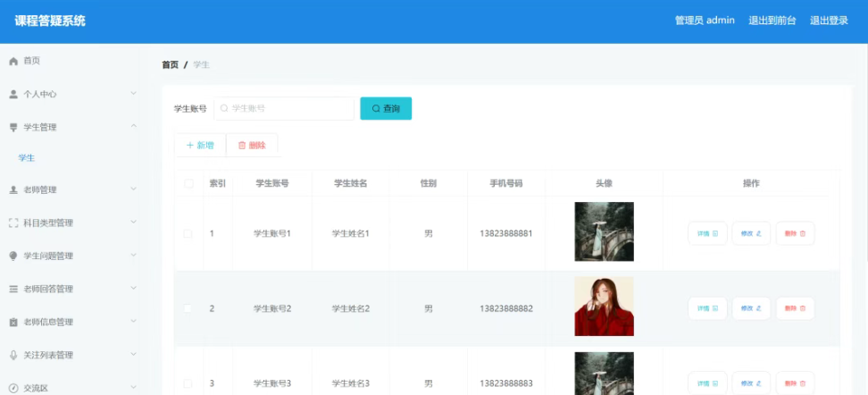
Task: Expand the 个人中心 menu chevron
Action: [133, 93]
